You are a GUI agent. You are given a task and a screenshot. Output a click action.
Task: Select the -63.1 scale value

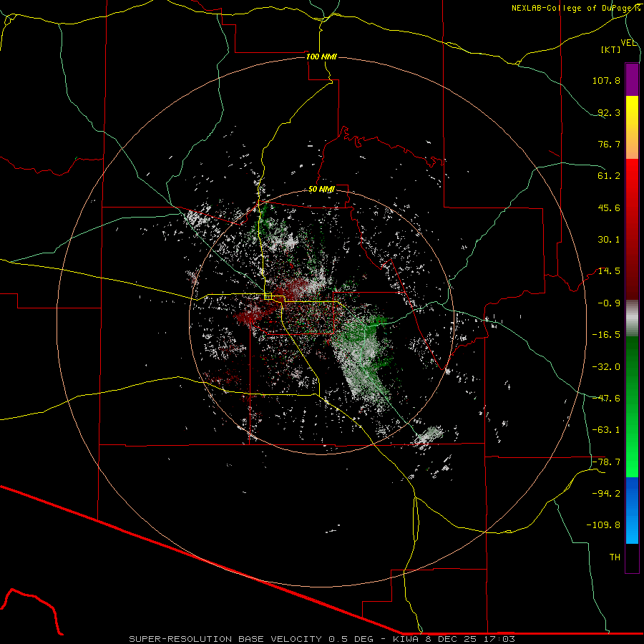coord(606,430)
